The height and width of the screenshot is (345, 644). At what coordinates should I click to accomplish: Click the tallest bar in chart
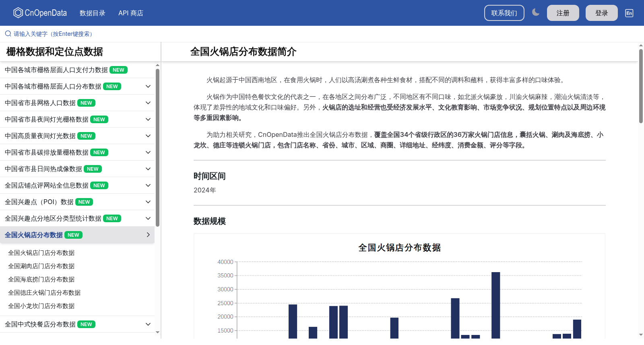[x=496, y=305]
